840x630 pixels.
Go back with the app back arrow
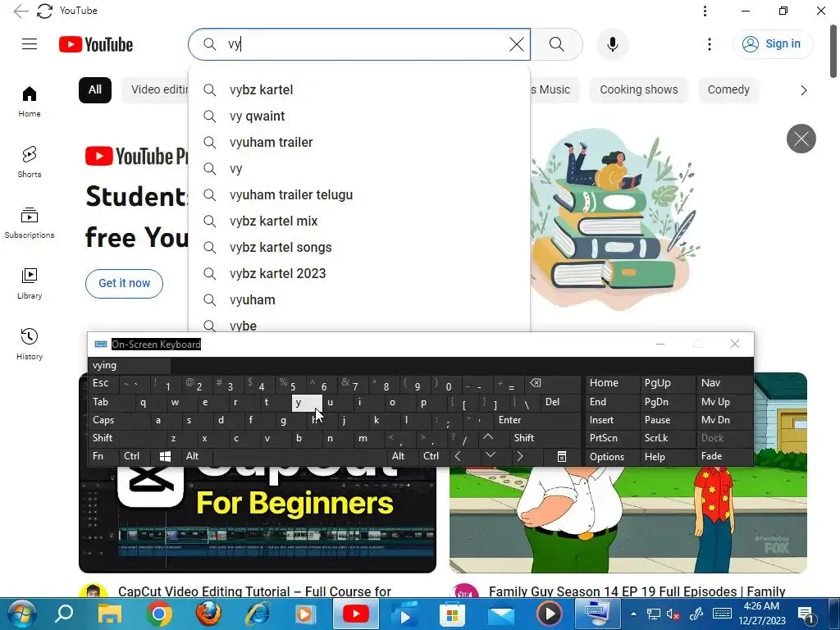[x=21, y=11]
